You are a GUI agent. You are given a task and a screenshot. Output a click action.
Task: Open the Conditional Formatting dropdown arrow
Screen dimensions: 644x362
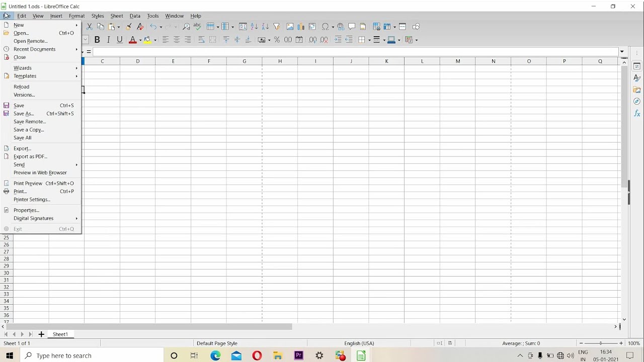(417, 40)
